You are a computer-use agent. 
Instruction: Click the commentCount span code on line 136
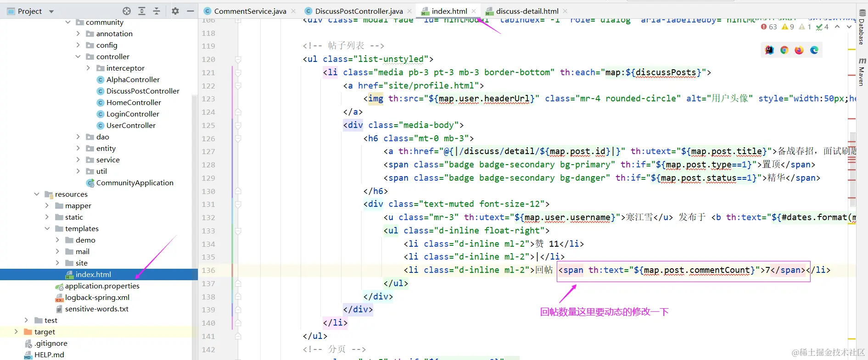click(x=682, y=270)
